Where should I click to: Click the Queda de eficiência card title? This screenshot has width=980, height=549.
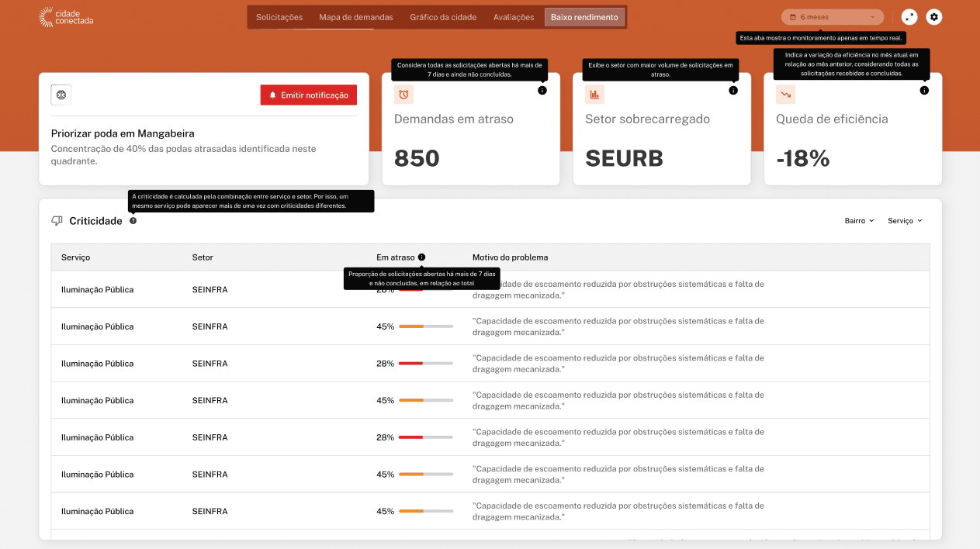tap(832, 119)
